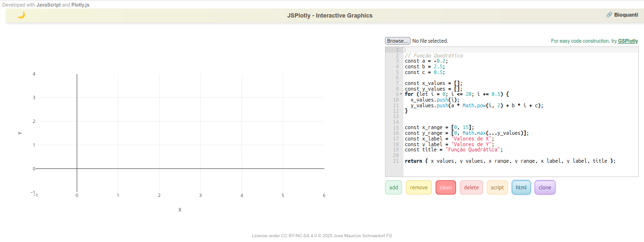Viewport: 644px width, 242px height.
Task: Click the red clean button
Action: pos(446,187)
